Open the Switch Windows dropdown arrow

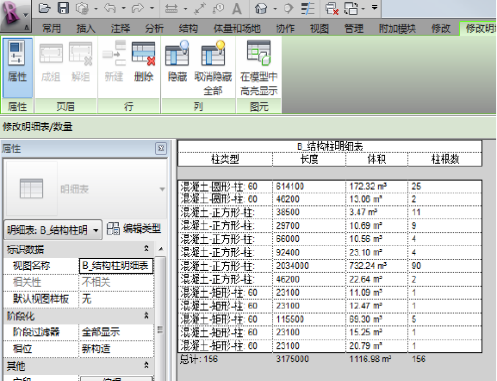coord(363,8)
